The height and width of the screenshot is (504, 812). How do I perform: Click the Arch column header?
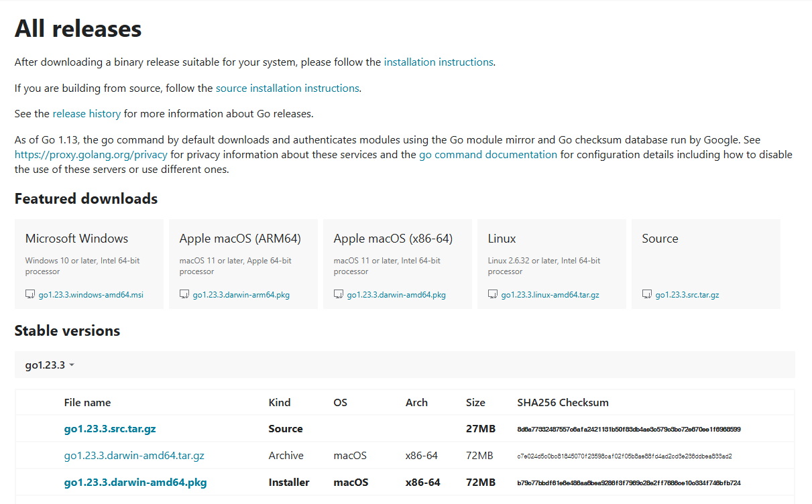416,402
